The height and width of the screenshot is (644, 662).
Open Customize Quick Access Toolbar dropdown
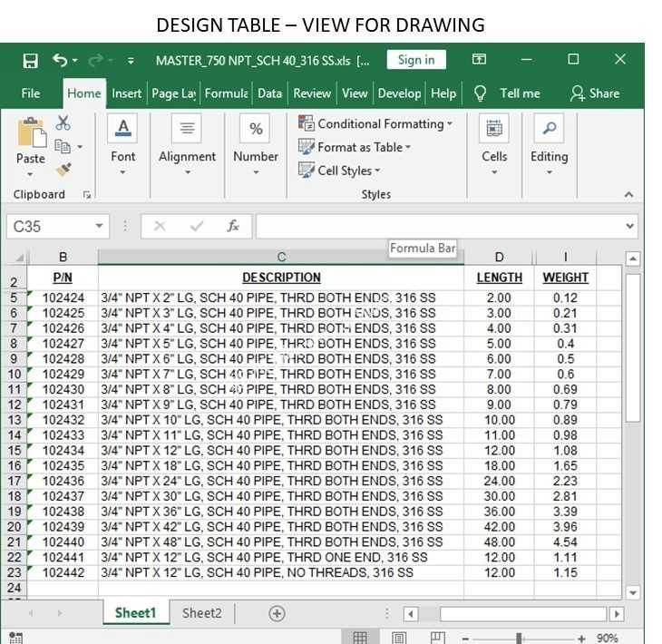[x=131, y=61]
